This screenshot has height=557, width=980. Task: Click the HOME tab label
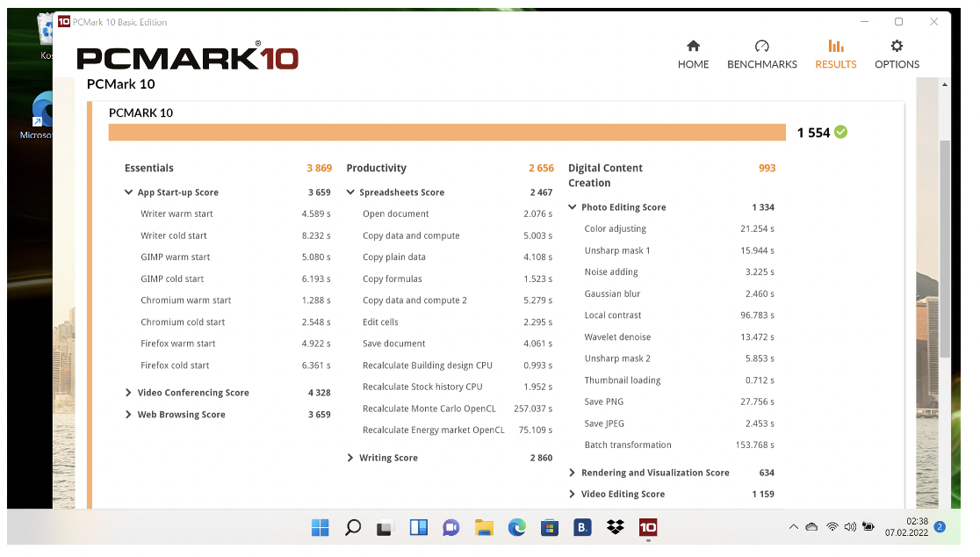[693, 64]
